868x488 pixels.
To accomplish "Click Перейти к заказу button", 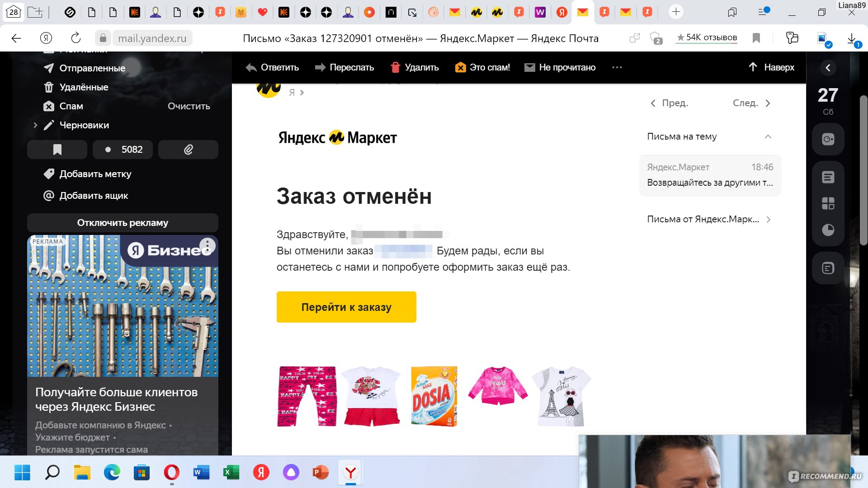I will click(x=346, y=307).
